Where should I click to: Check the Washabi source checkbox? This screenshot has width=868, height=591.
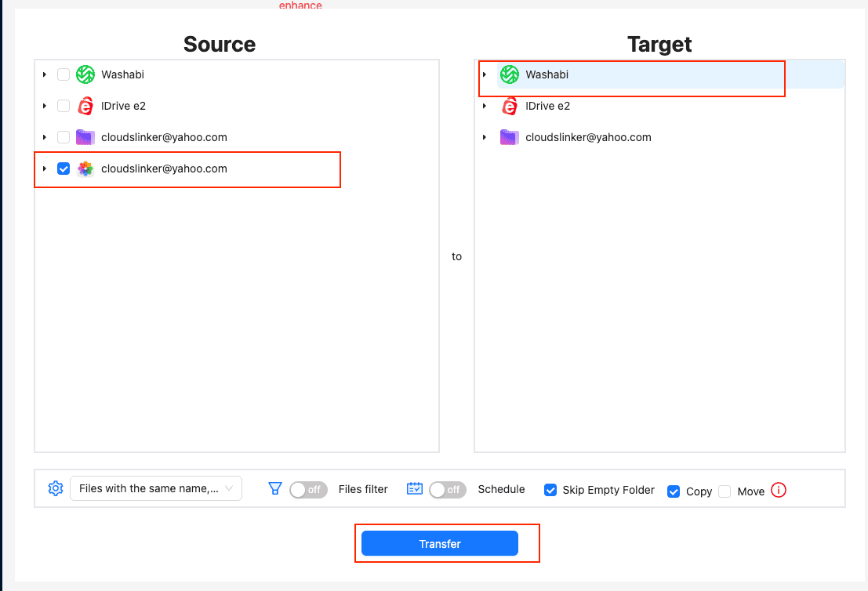64,75
